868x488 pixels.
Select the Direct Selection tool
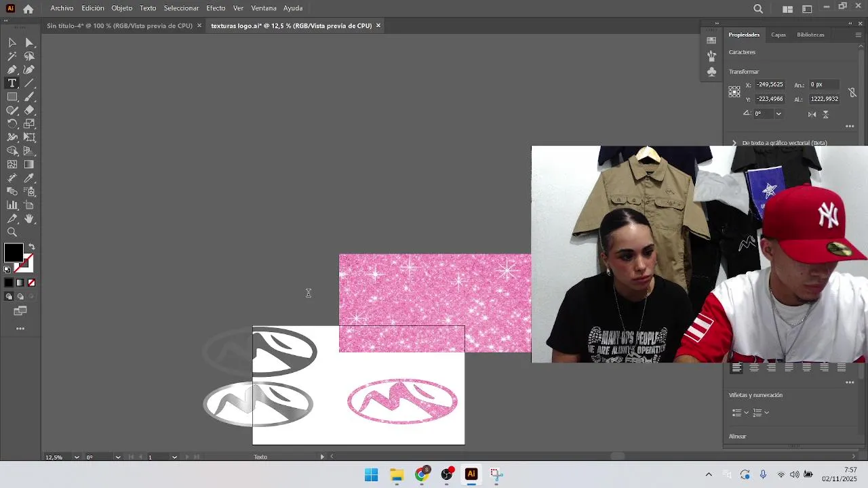click(29, 43)
